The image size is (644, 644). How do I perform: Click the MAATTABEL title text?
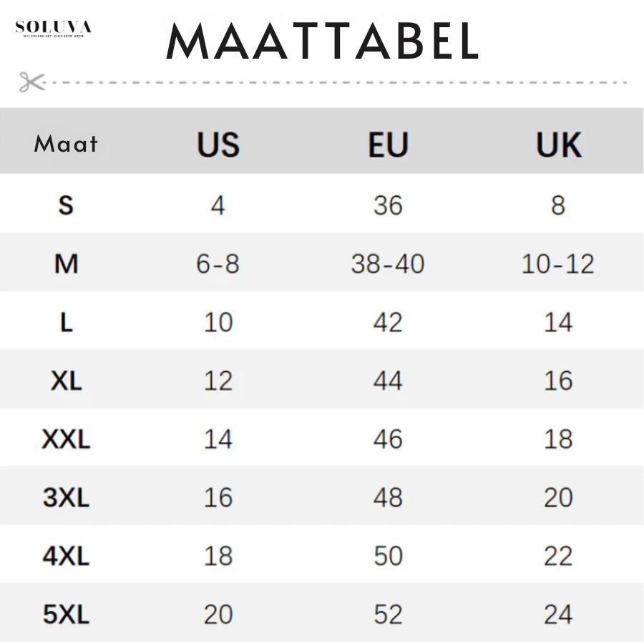pos(322,42)
